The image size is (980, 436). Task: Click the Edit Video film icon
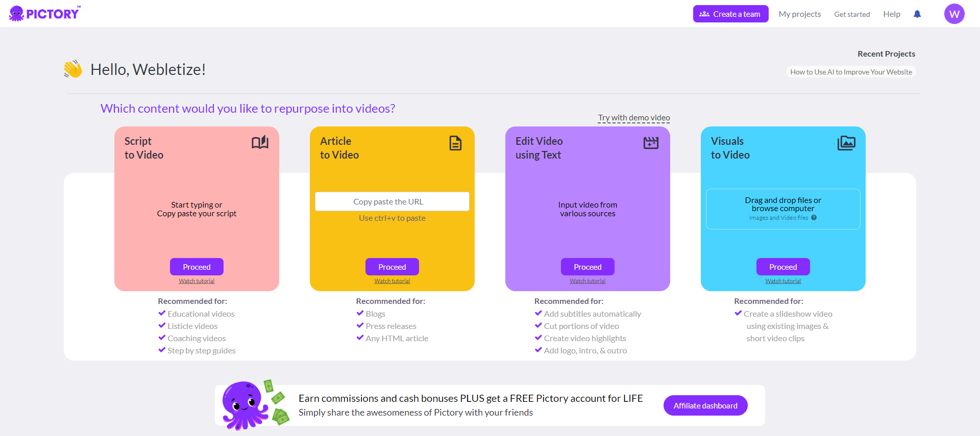pos(651,143)
